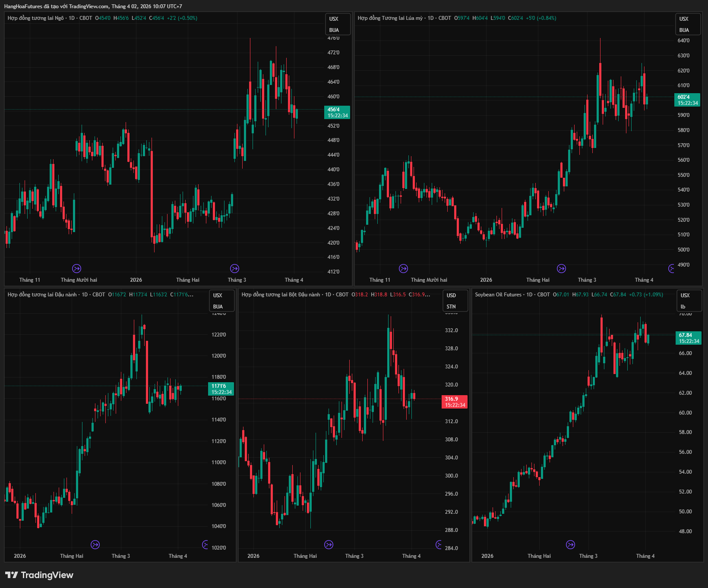Screen dimensions: 708x588
Task: Click 'Tháng Mười hai' on wheat chart time axis
Action: point(429,280)
